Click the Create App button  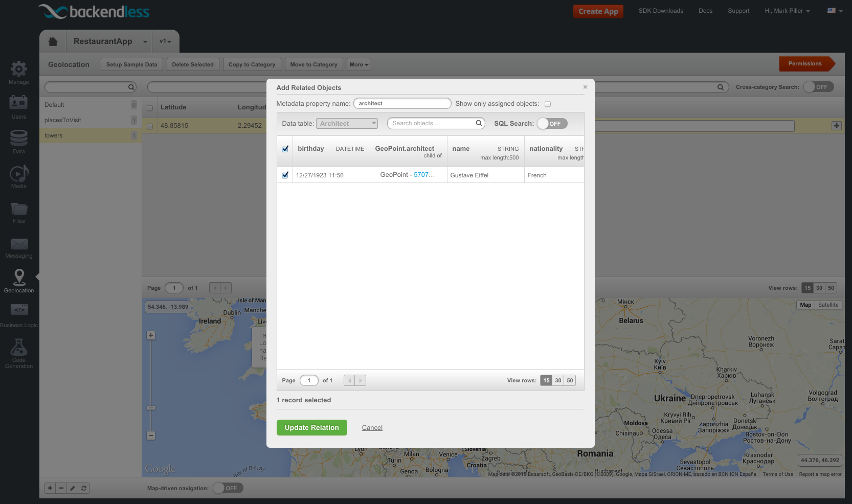[x=598, y=11]
